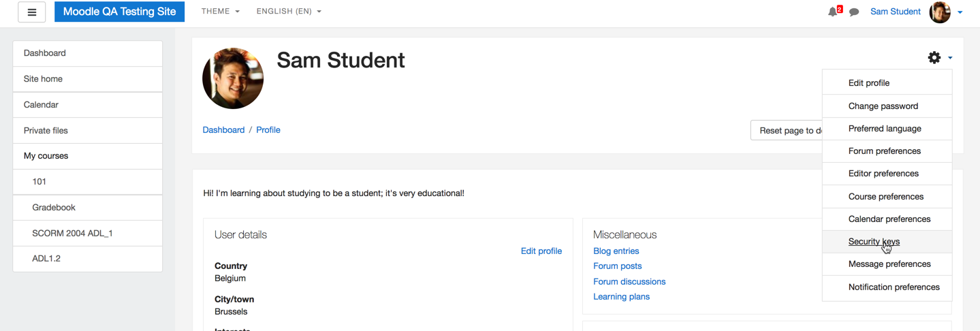The image size is (980, 331).
Task: Click the small user avatar in the header
Action: click(940, 12)
